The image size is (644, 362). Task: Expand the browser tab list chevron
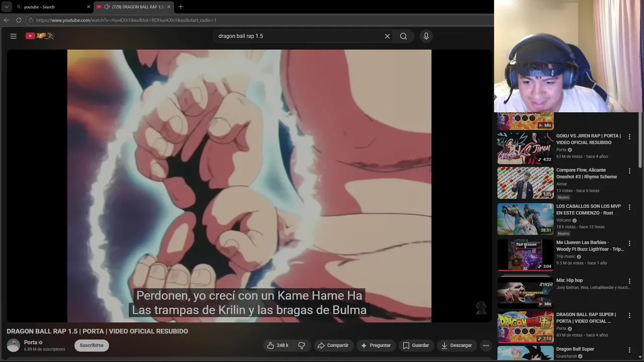tap(7, 7)
